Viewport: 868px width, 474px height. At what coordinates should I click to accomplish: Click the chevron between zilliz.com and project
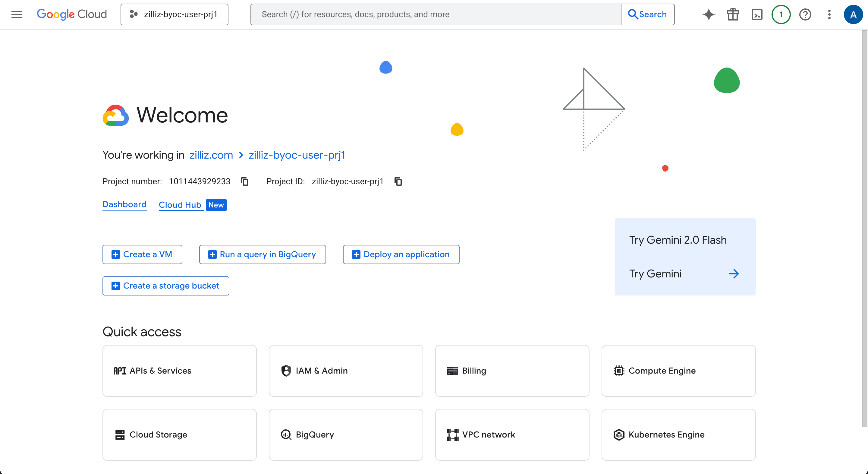pyautogui.click(x=241, y=155)
